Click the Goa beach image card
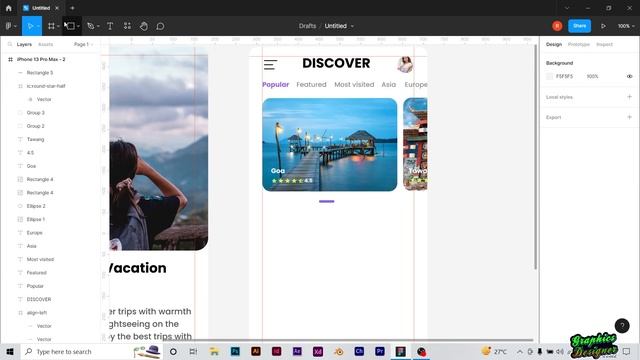640x360 pixels. 329,144
